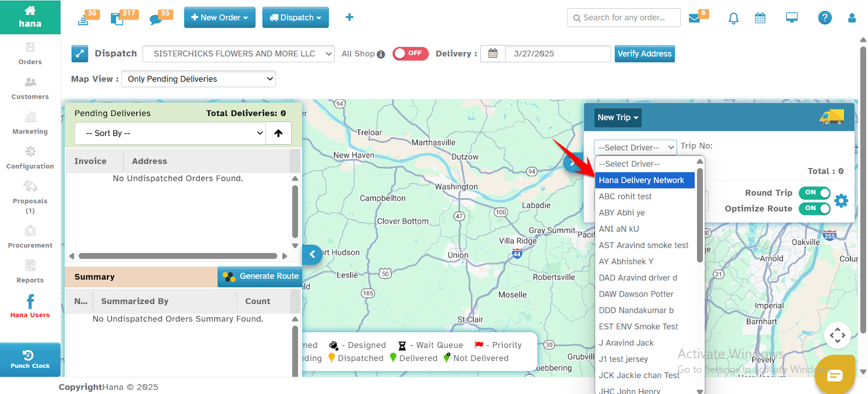Open the Sort By dropdown
The width and height of the screenshot is (868, 394).
[x=170, y=133]
